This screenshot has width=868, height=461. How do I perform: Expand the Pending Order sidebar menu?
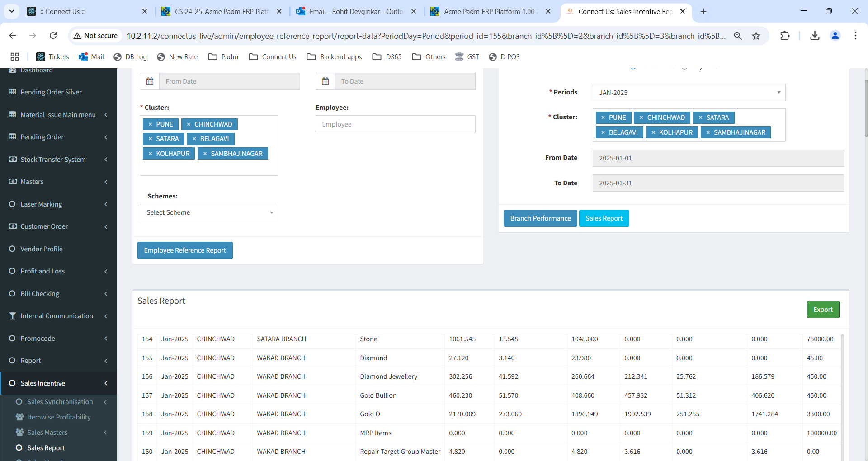58,137
